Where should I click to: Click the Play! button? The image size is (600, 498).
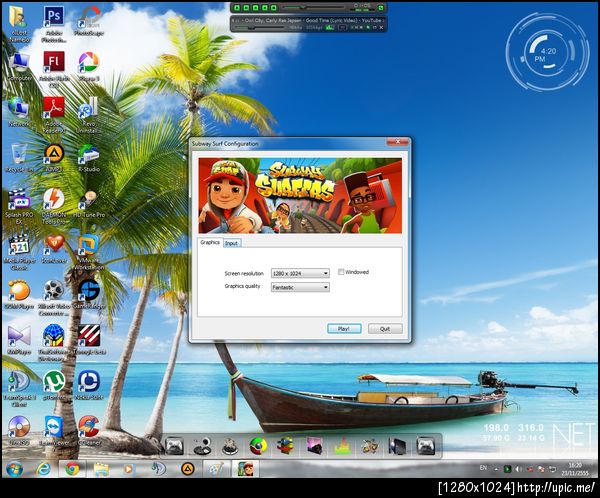344,329
